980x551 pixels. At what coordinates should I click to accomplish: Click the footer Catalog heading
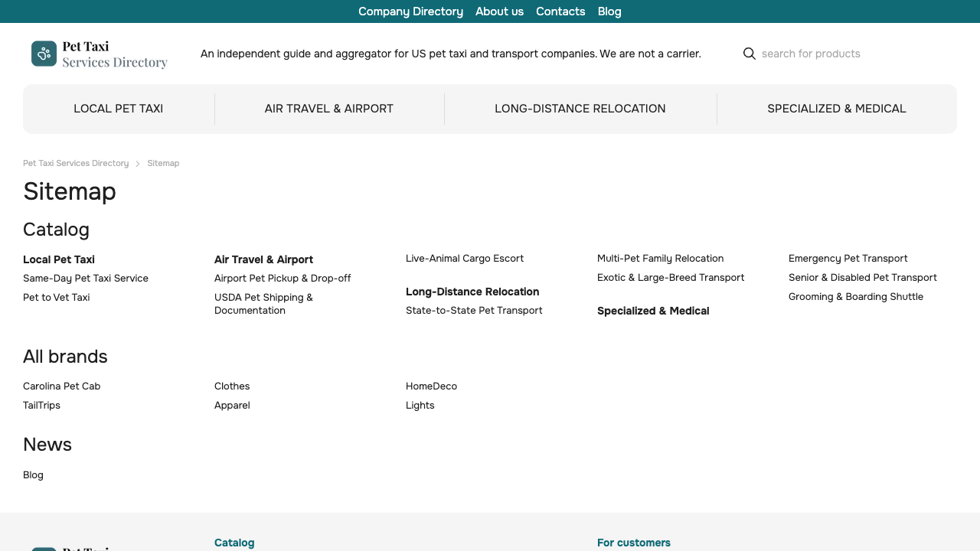(234, 543)
